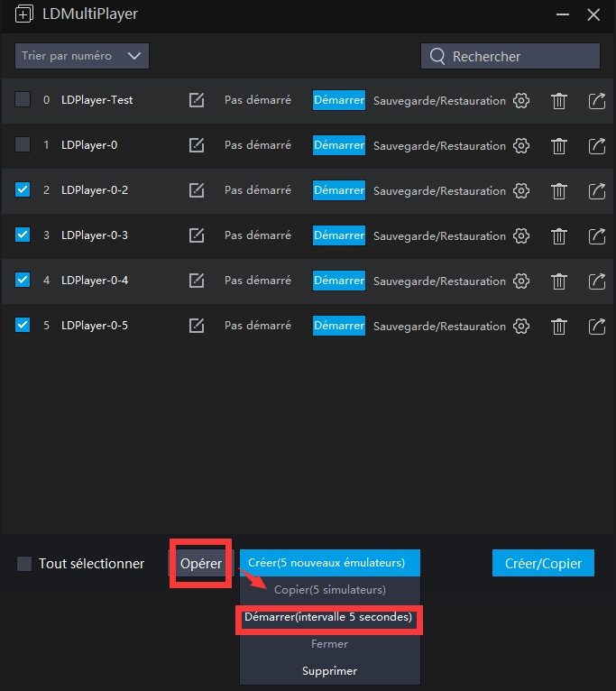Open settings gear for LDPlayer-0-2
The width and height of the screenshot is (616, 691).
pyautogui.click(x=521, y=191)
